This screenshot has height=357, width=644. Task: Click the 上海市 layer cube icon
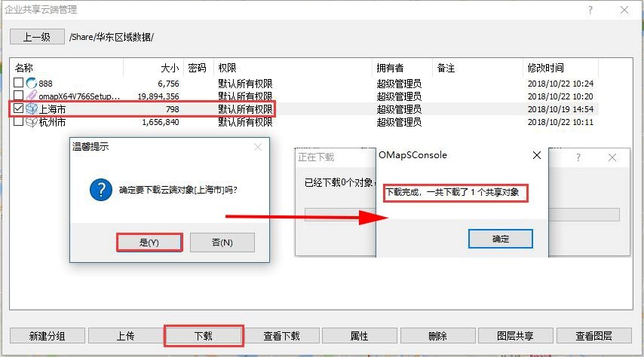[x=32, y=108]
